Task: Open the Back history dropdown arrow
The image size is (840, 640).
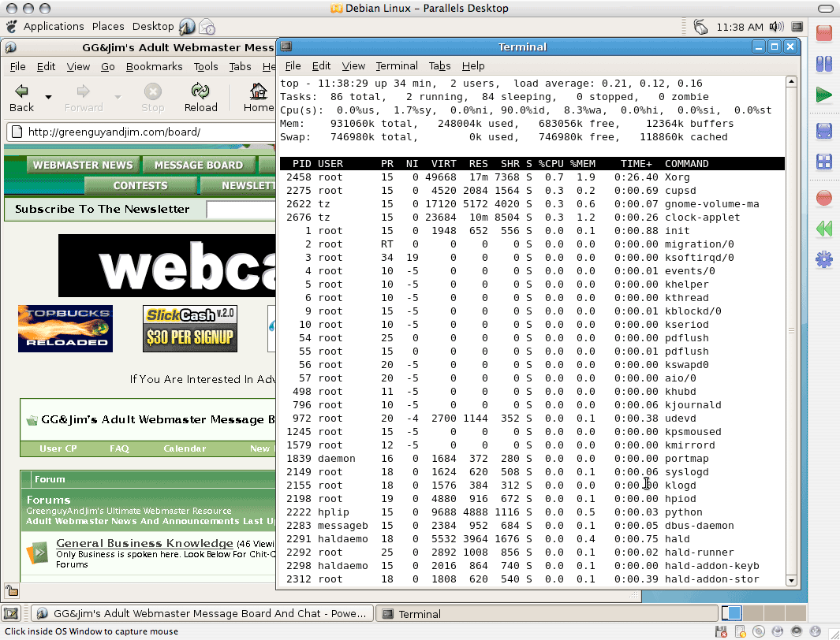Action: [x=48, y=97]
